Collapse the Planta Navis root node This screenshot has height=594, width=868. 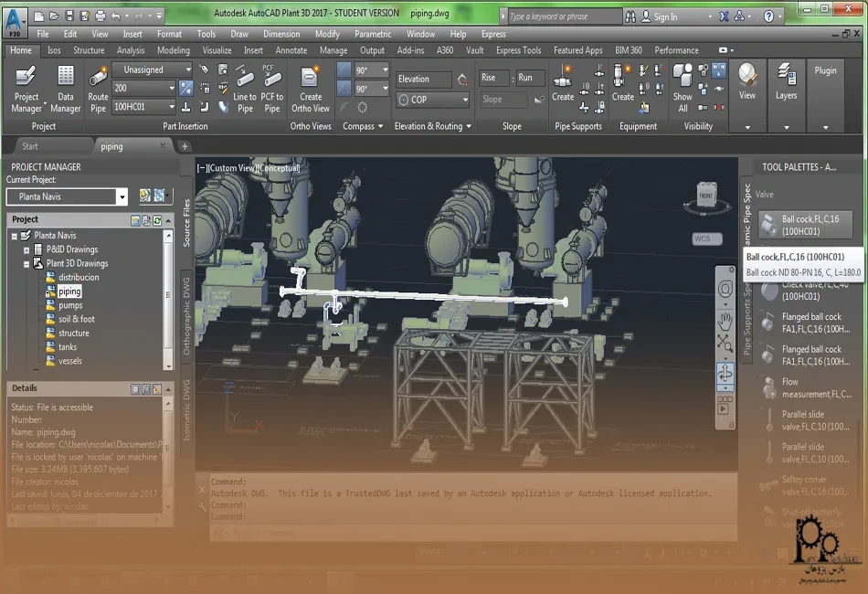tap(15, 236)
